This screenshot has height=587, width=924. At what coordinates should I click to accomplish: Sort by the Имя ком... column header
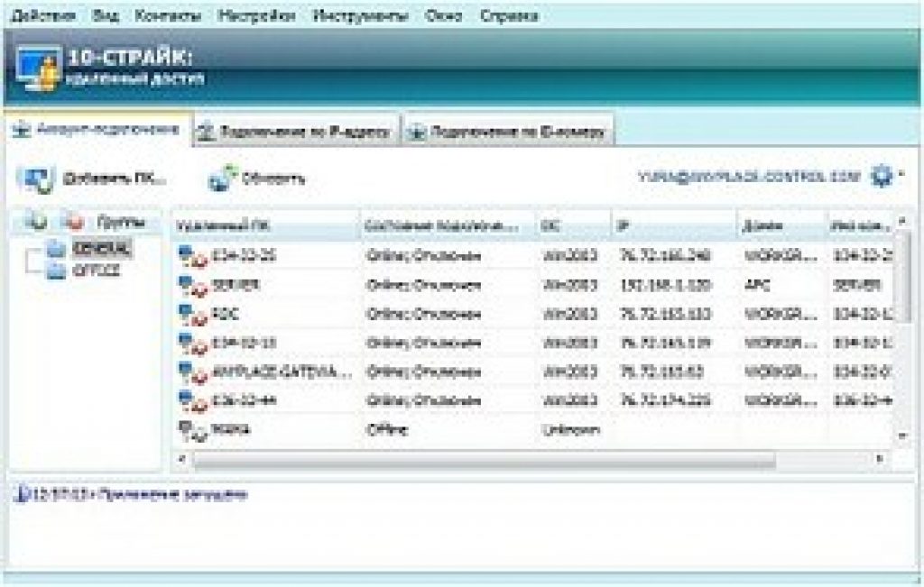click(860, 225)
